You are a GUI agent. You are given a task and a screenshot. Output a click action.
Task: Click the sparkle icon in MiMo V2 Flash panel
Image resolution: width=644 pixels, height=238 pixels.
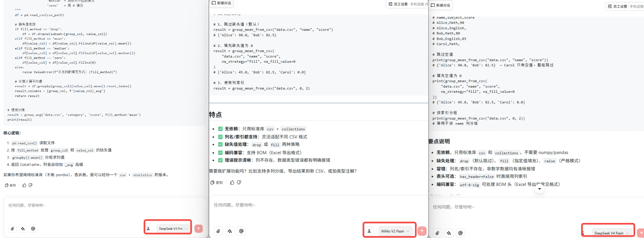(x=230, y=231)
